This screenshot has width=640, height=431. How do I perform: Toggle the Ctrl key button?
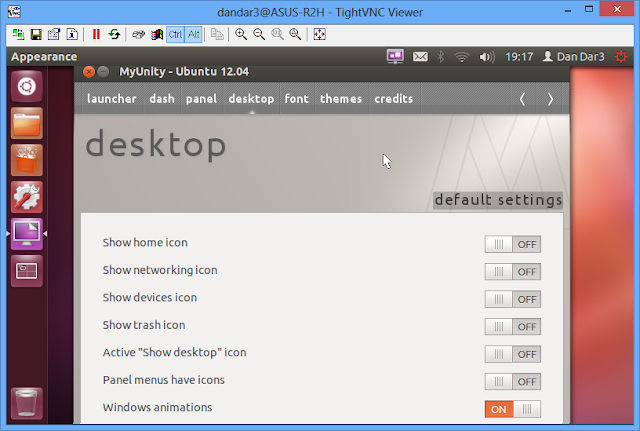point(175,35)
